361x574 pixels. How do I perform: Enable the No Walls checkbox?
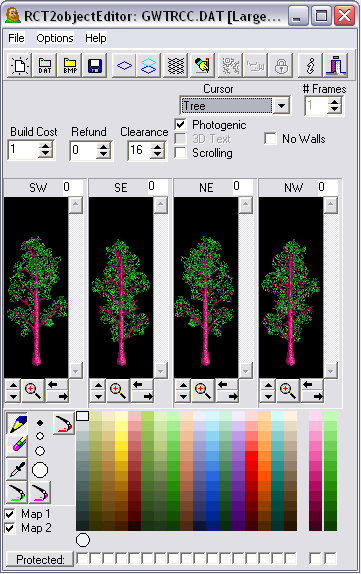pos(271,139)
